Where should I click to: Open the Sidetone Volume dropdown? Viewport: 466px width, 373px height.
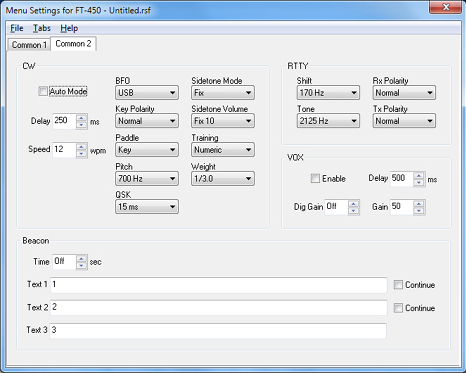click(223, 121)
